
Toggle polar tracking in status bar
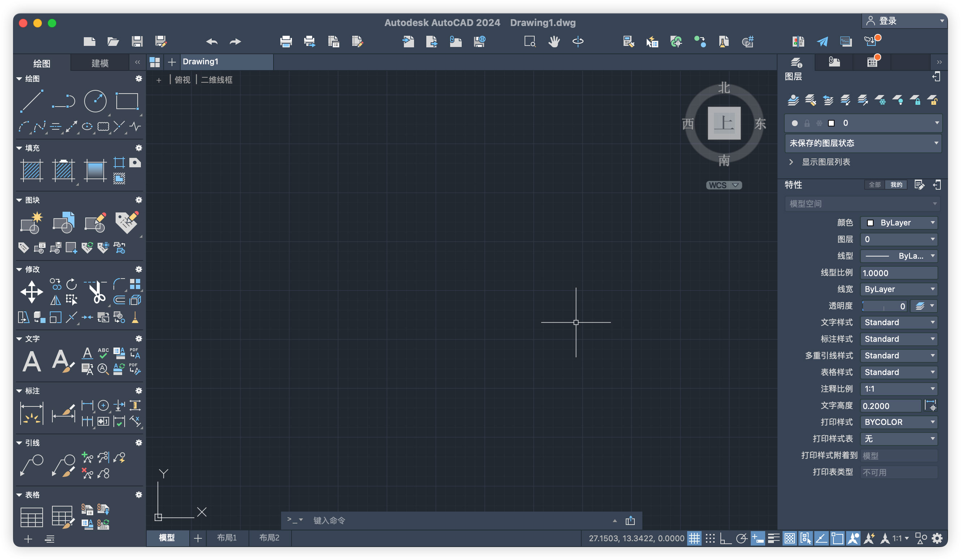742,538
